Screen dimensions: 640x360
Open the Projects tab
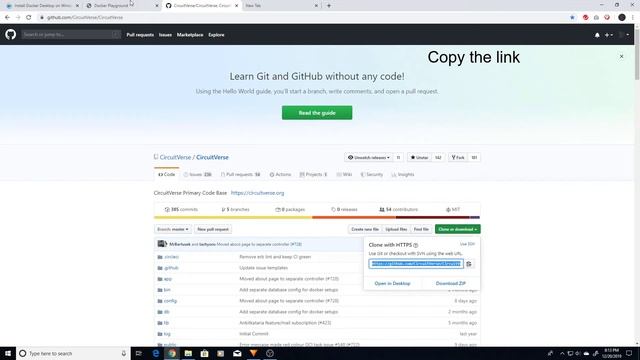point(313,175)
